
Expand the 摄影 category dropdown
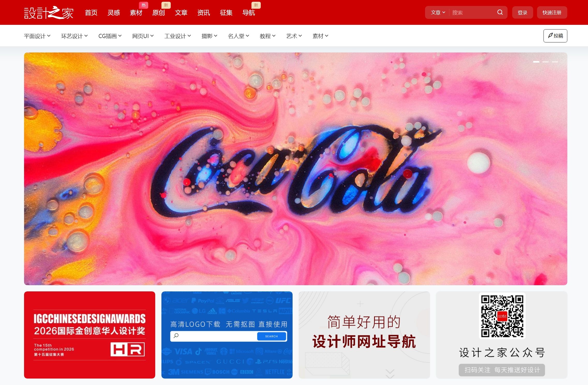pos(210,36)
